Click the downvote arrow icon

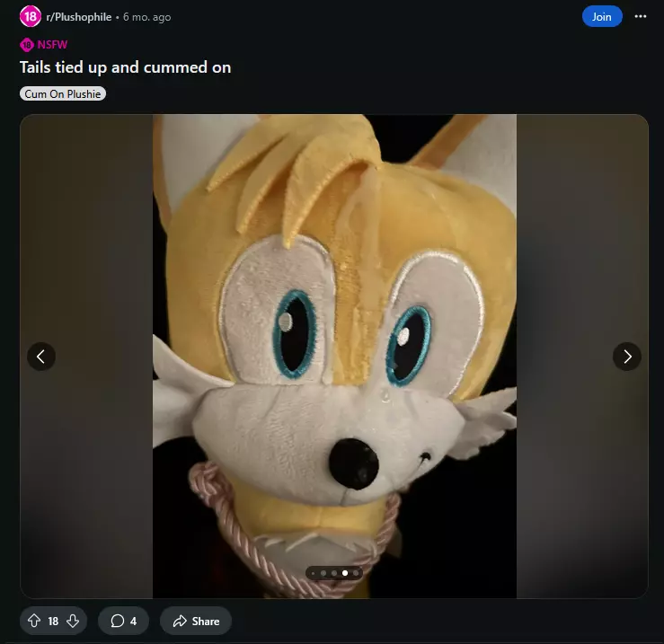(x=73, y=621)
